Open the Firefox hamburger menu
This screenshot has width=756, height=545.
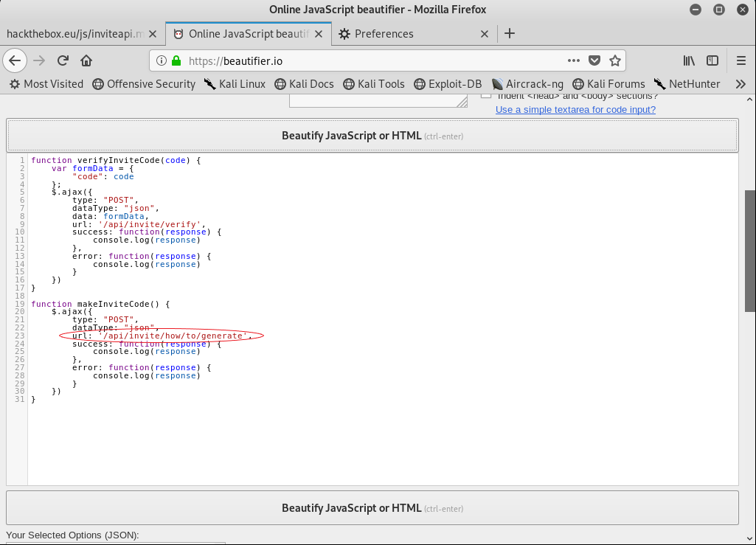click(741, 60)
